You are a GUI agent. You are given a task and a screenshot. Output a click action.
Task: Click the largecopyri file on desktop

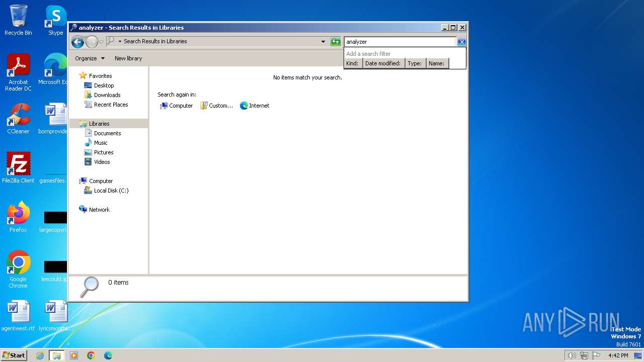coord(53,222)
